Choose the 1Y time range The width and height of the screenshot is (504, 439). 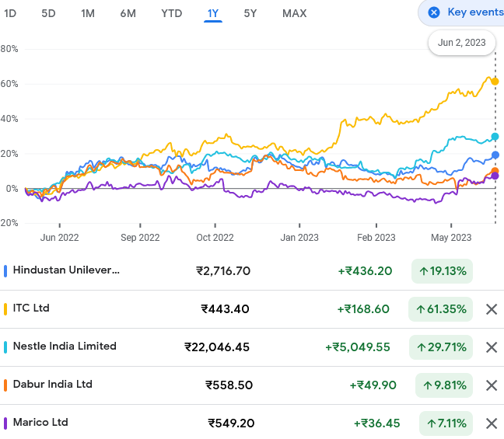pyautogui.click(x=213, y=13)
